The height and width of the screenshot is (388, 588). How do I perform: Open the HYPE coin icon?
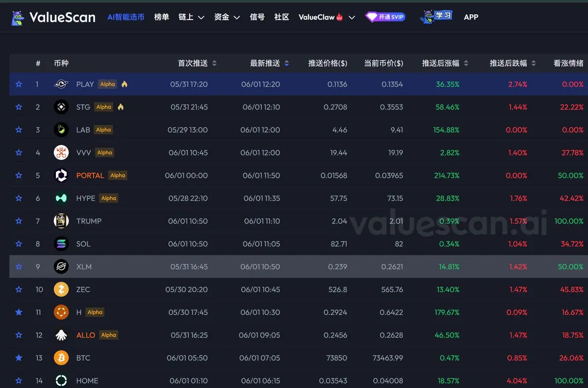61,198
